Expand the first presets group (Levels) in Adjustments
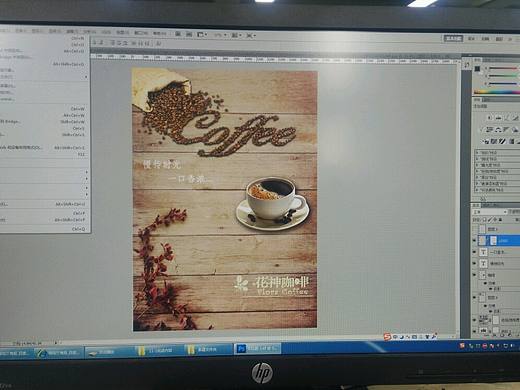 coord(477,152)
